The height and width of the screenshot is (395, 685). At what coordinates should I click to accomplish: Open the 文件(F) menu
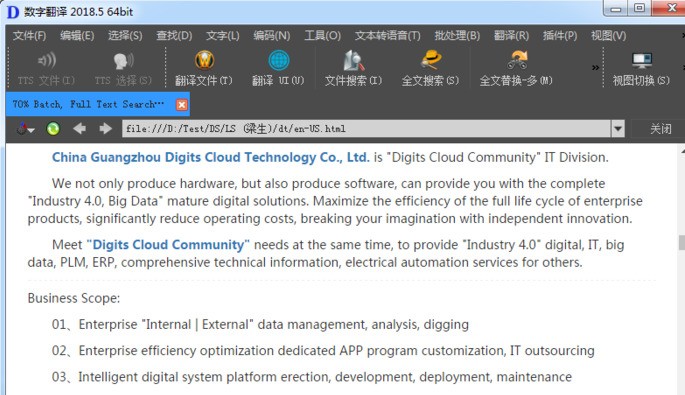(x=29, y=35)
